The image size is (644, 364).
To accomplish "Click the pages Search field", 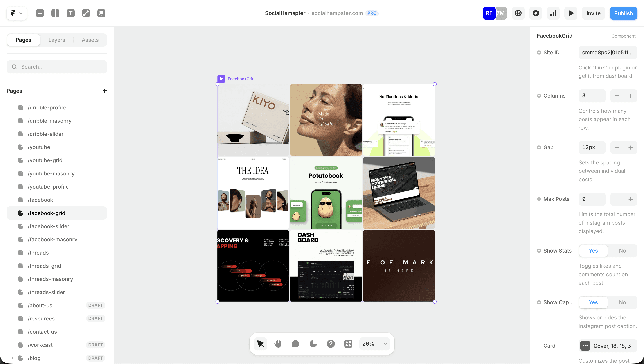I will [x=57, y=67].
